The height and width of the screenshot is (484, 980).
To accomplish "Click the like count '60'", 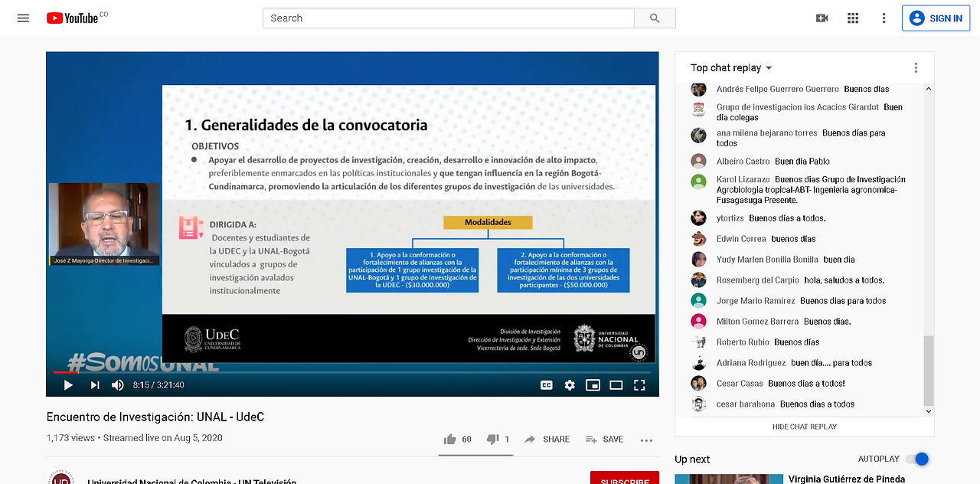I will coord(467,440).
